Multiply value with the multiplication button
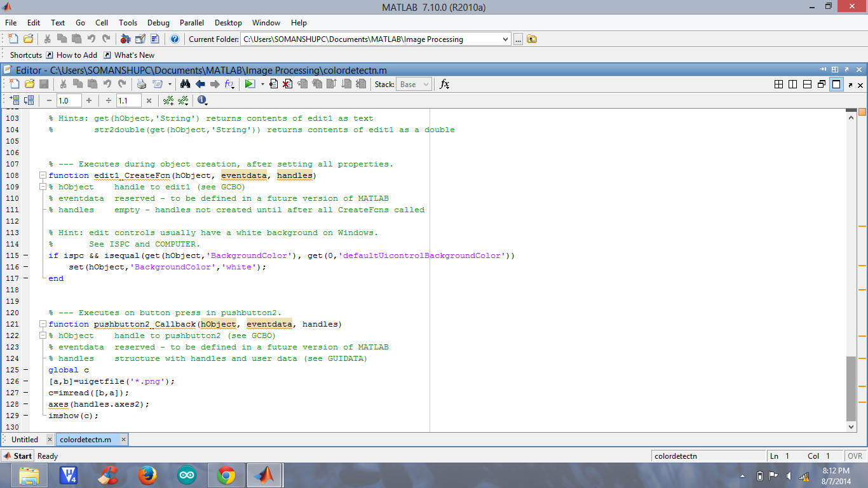Image resolution: width=868 pixels, height=488 pixels. tap(149, 100)
